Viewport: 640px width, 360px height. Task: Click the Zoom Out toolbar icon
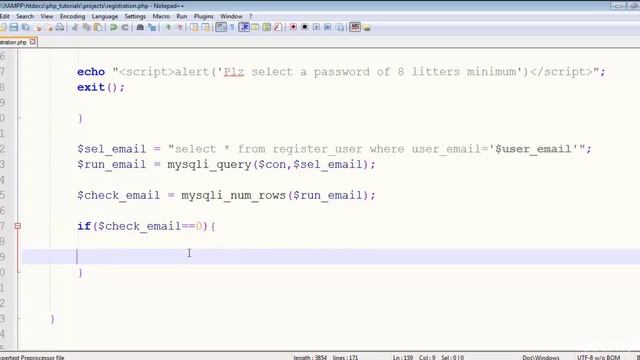tap(179, 27)
